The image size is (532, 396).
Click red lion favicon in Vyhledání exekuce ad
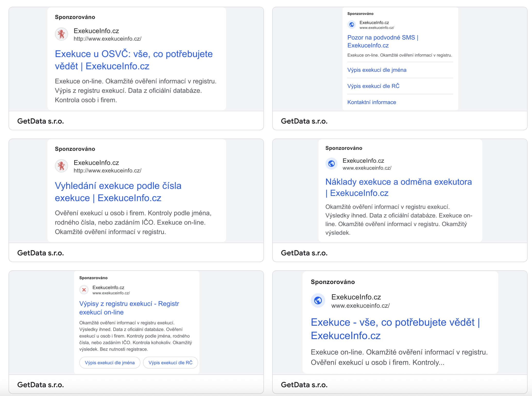pos(61,166)
